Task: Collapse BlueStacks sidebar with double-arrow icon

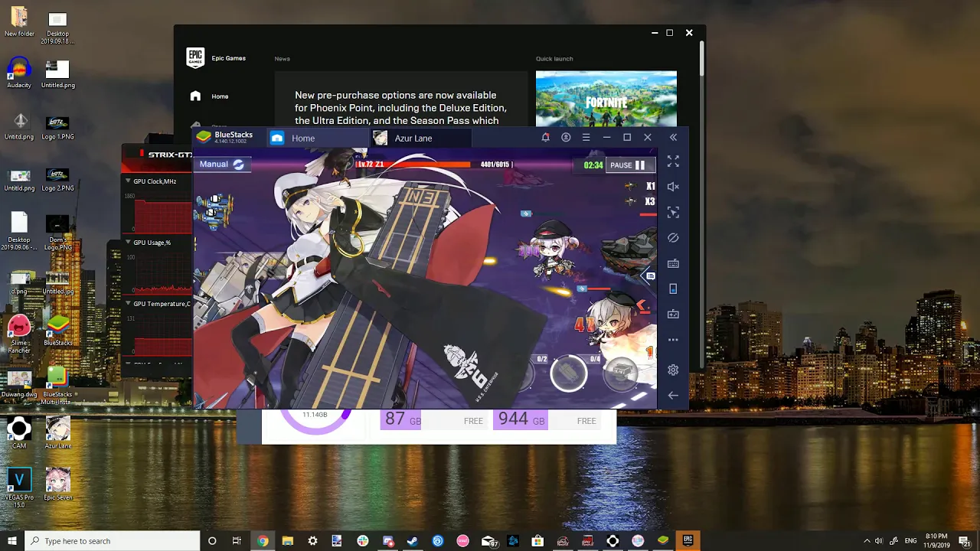Action: click(673, 138)
